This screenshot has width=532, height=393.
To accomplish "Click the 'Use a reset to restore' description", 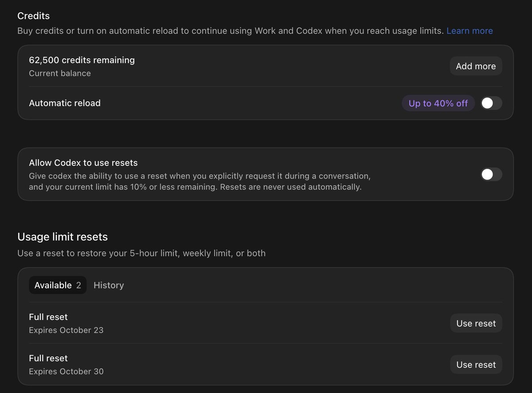I will 141,253.
